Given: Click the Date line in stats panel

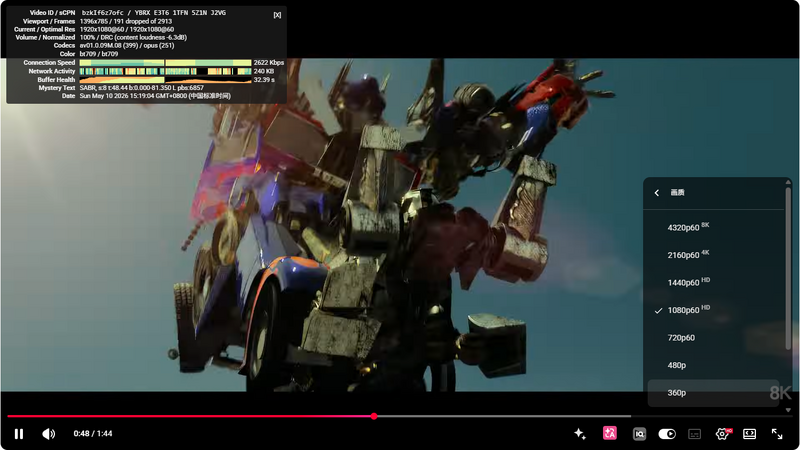Looking at the screenshot, I should (155, 96).
